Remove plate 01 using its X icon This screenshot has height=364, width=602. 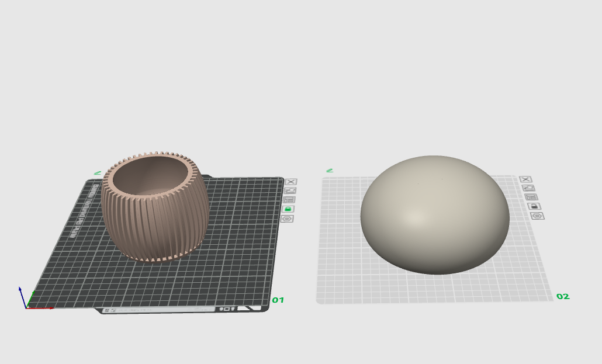pos(291,182)
